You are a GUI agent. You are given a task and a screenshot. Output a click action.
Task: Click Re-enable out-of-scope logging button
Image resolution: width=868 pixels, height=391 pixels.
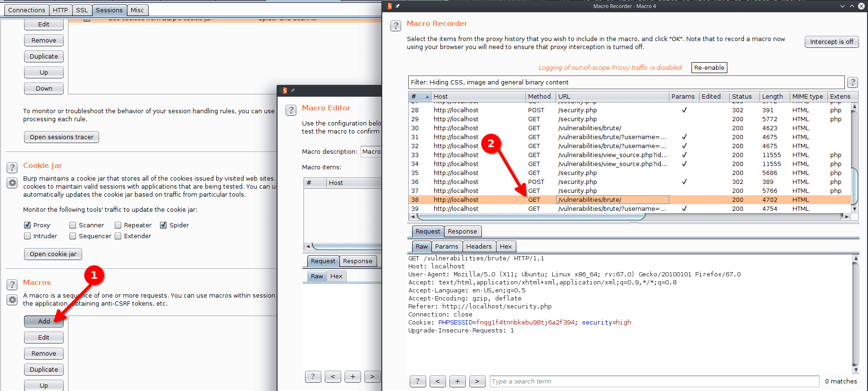(x=709, y=67)
